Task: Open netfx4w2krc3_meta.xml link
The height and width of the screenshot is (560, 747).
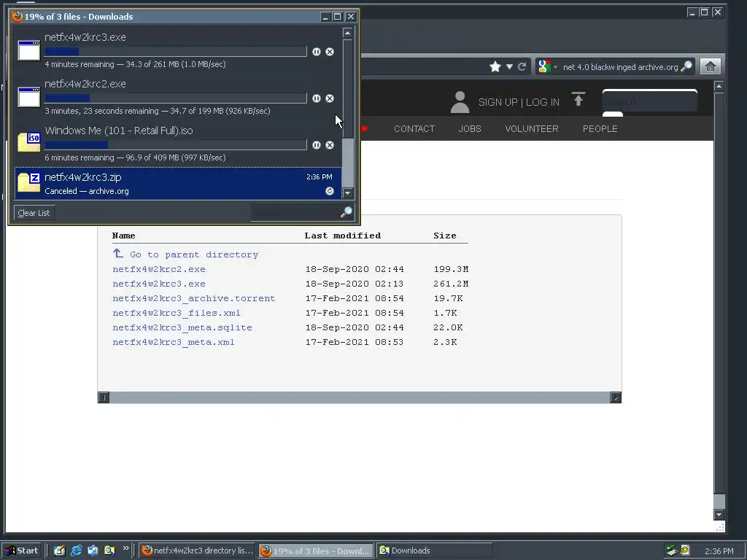Action: pos(174,343)
